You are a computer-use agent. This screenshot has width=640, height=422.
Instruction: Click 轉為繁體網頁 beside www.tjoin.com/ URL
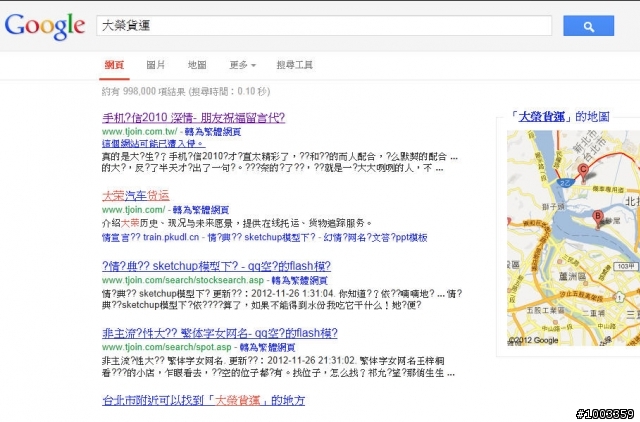(201, 210)
